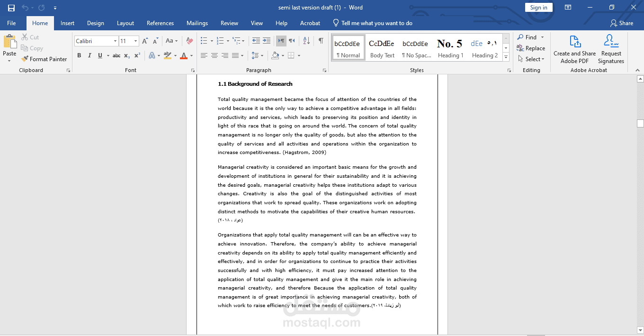Apply the Normal style
This screenshot has width=644, height=336.
[348, 48]
